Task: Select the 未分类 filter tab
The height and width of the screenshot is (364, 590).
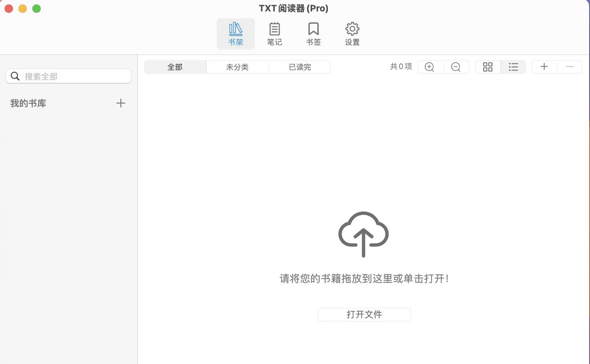Action: click(x=237, y=67)
